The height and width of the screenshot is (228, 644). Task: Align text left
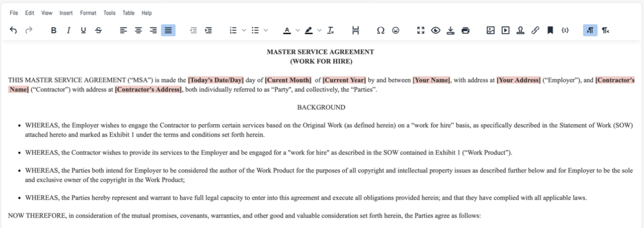click(123, 30)
